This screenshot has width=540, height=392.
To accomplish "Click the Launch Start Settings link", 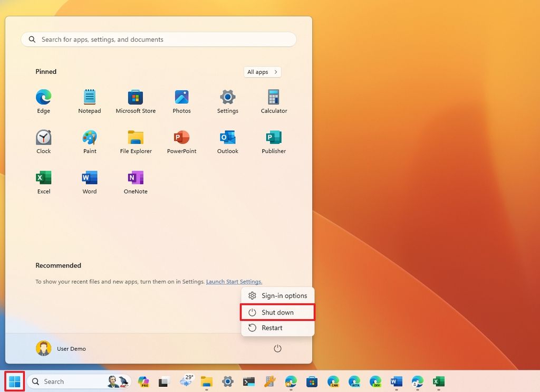I will pos(234,281).
